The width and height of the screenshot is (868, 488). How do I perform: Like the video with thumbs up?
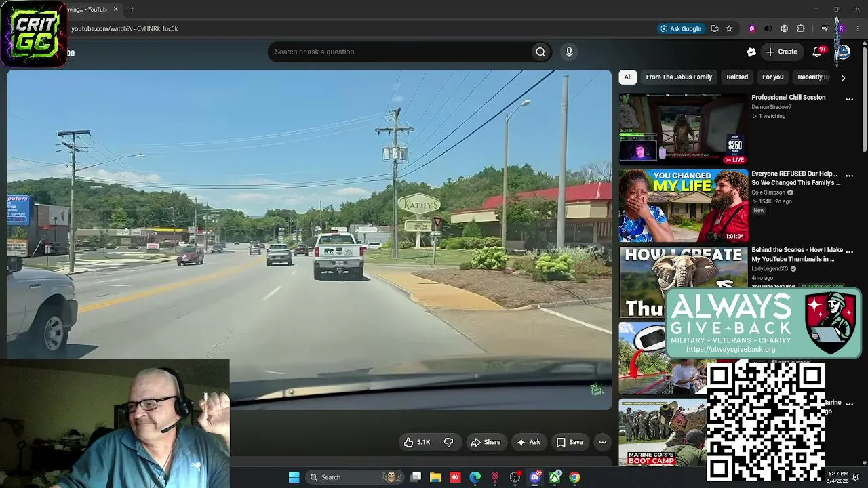pyautogui.click(x=417, y=442)
